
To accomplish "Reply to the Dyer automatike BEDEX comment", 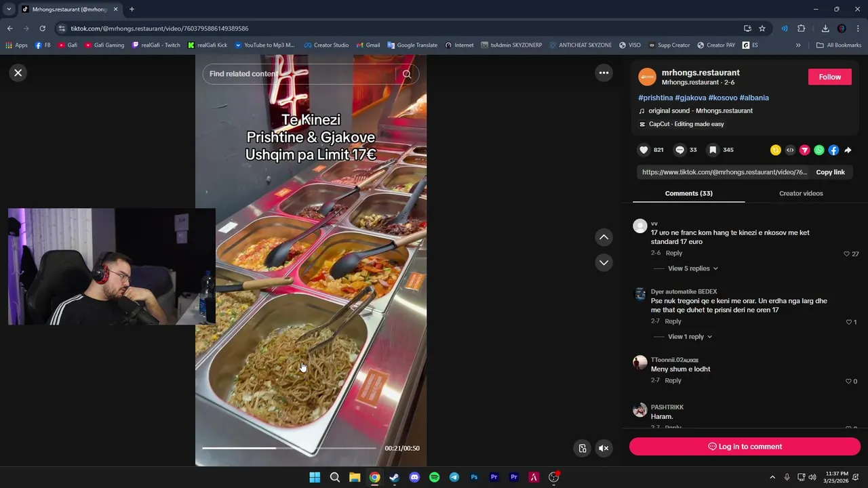I will coord(673,321).
